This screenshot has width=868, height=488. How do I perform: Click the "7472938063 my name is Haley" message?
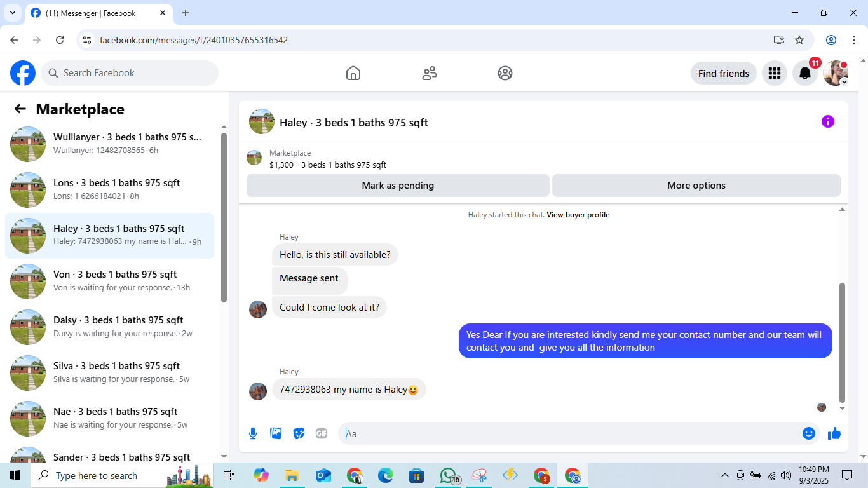click(x=349, y=390)
